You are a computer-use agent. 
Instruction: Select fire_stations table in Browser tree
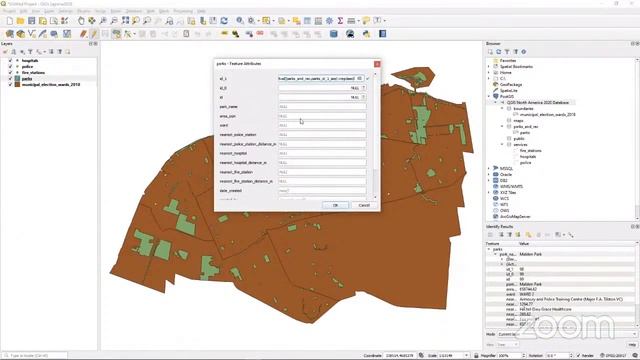[531, 151]
